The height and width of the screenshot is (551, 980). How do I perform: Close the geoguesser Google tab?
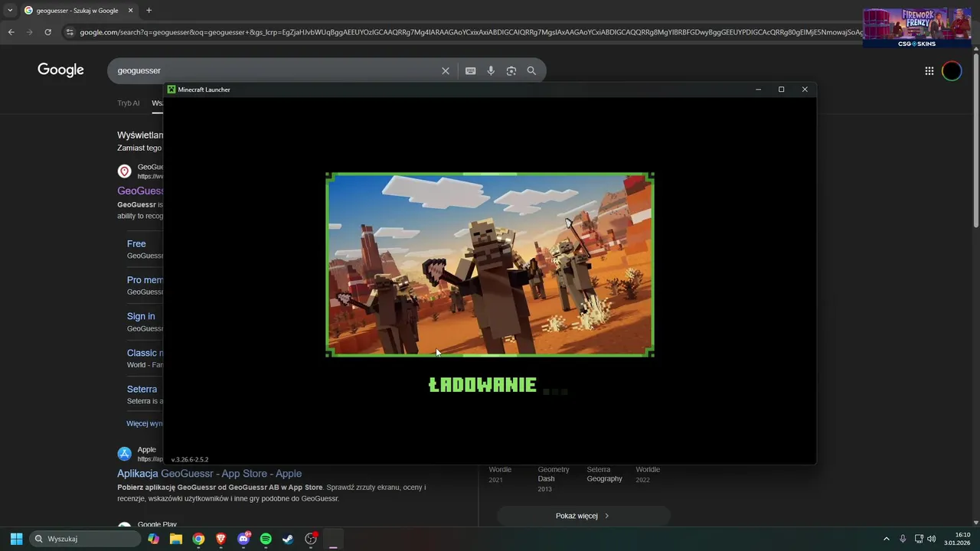click(x=130, y=11)
